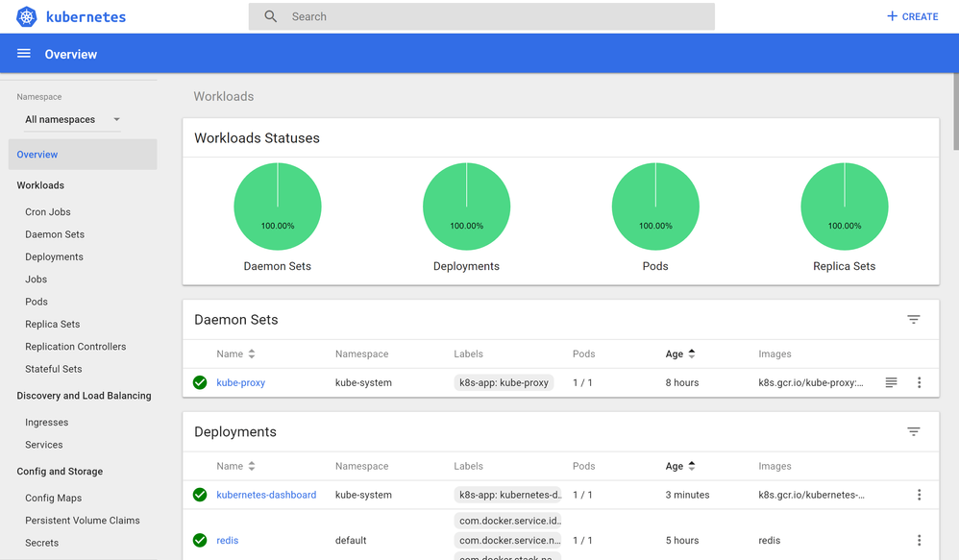Click the Pods pie chart

pyautogui.click(x=655, y=206)
